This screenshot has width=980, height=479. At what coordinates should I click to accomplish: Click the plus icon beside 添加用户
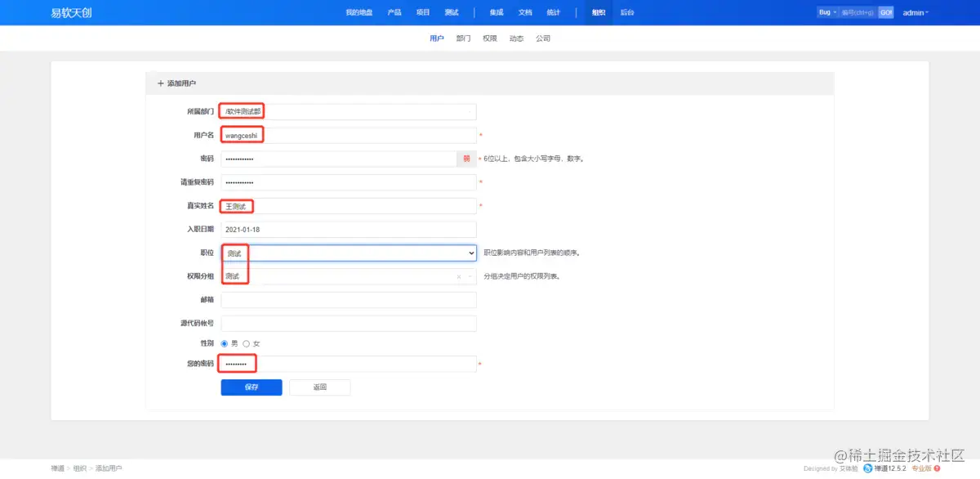tap(160, 83)
